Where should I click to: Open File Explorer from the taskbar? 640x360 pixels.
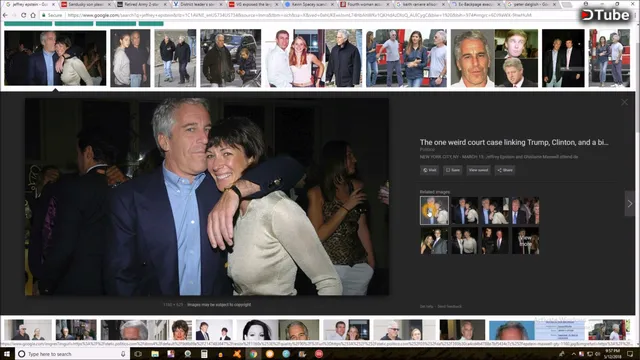(x=155, y=354)
